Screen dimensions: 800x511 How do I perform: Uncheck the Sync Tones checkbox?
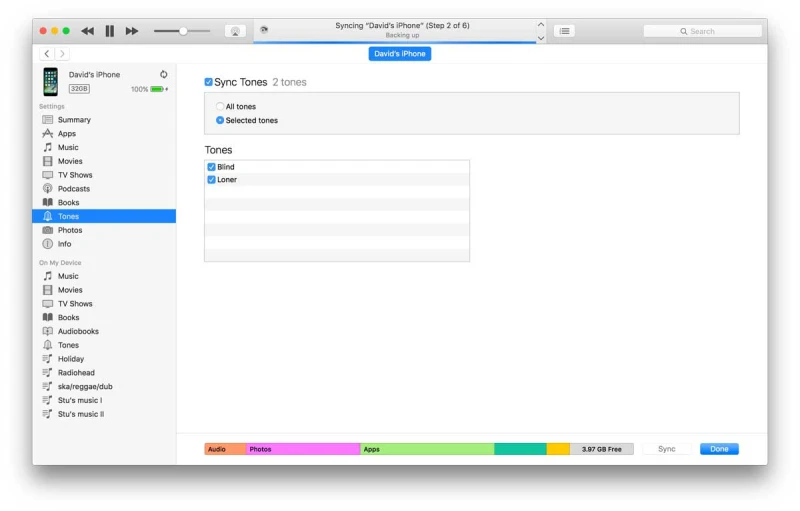[208, 82]
